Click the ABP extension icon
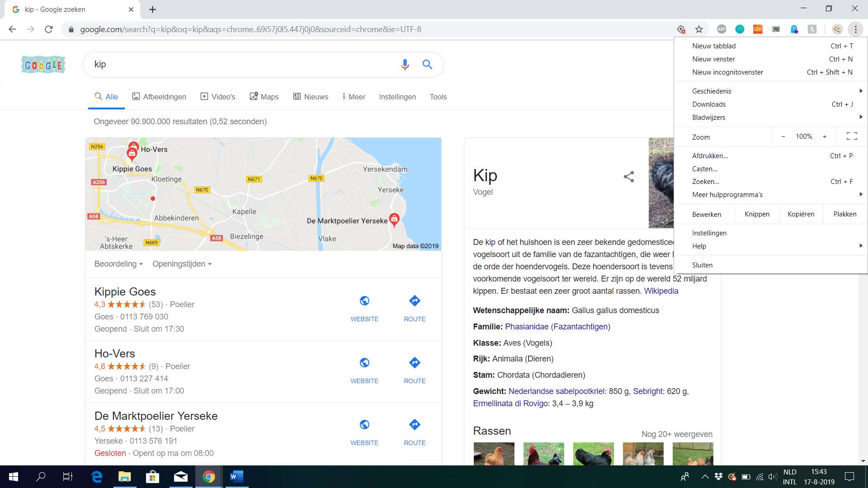This screenshot has height=488, width=868. click(722, 29)
